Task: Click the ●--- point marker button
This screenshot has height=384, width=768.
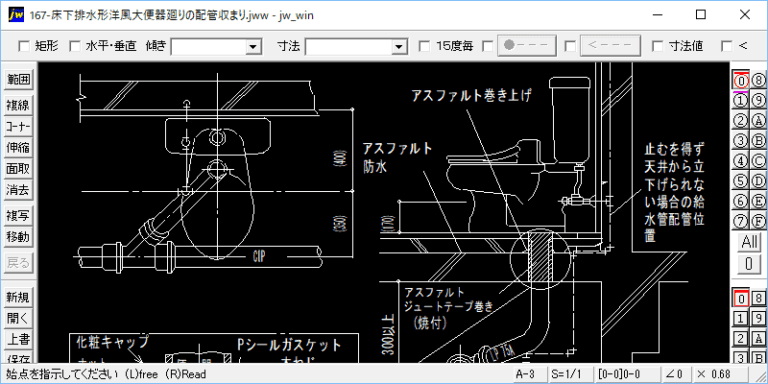Action: [x=527, y=46]
